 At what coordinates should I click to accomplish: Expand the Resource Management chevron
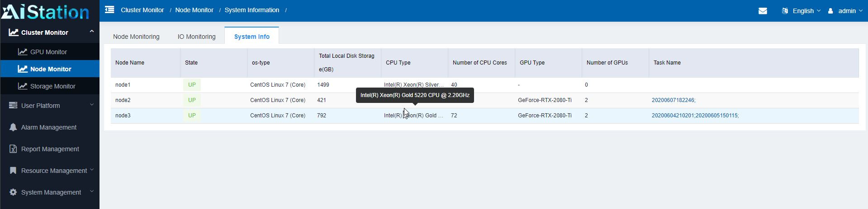(x=92, y=170)
